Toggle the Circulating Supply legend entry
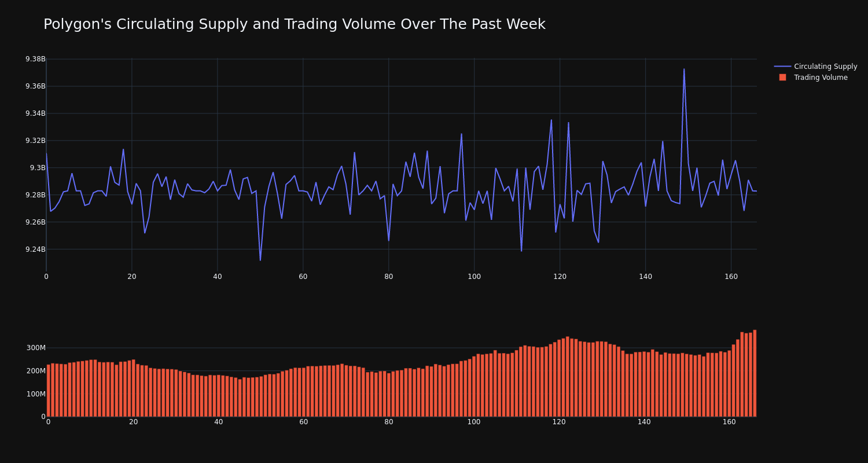 (815, 67)
